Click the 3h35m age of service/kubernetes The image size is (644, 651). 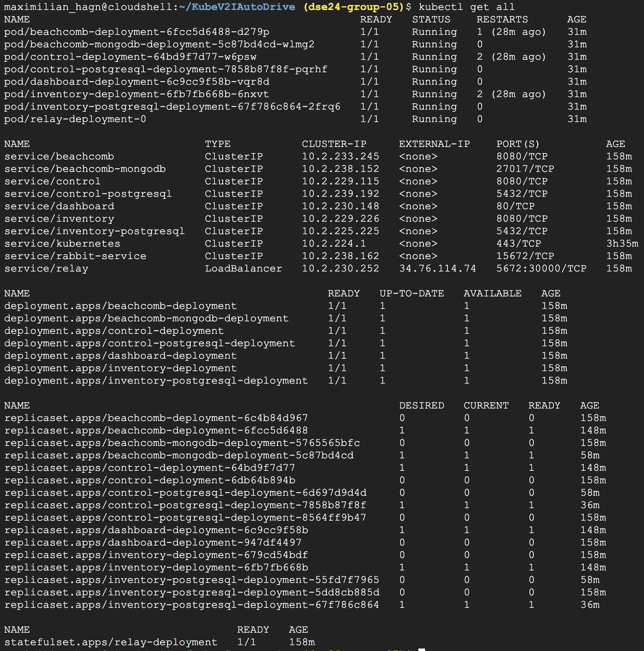pos(622,244)
